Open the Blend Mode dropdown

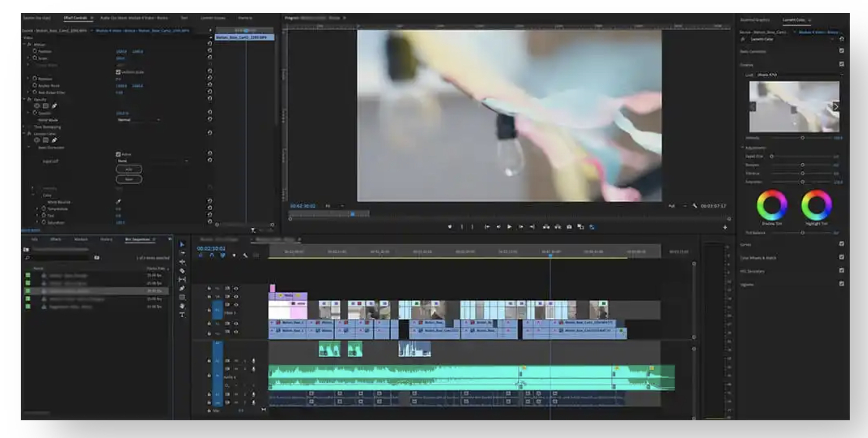click(x=139, y=120)
